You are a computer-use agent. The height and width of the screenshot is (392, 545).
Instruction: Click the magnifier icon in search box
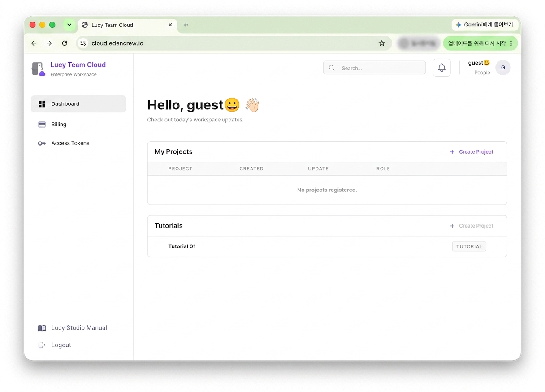[x=332, y=68]
